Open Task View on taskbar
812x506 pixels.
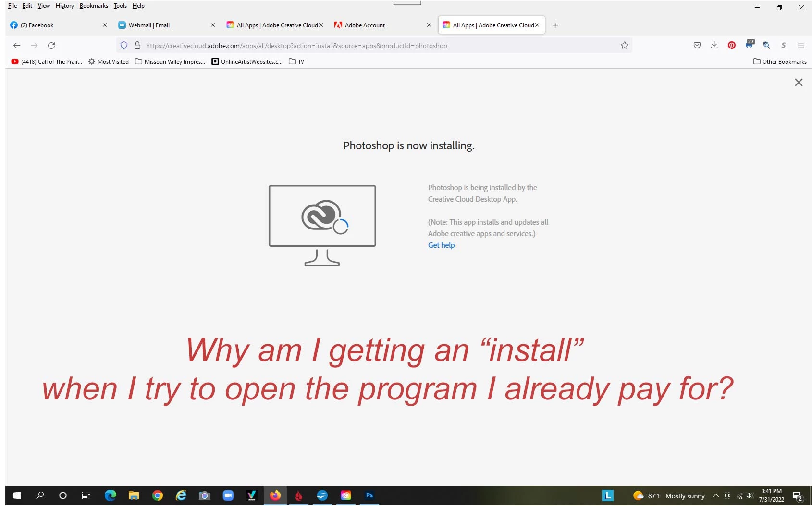(86, 495)
